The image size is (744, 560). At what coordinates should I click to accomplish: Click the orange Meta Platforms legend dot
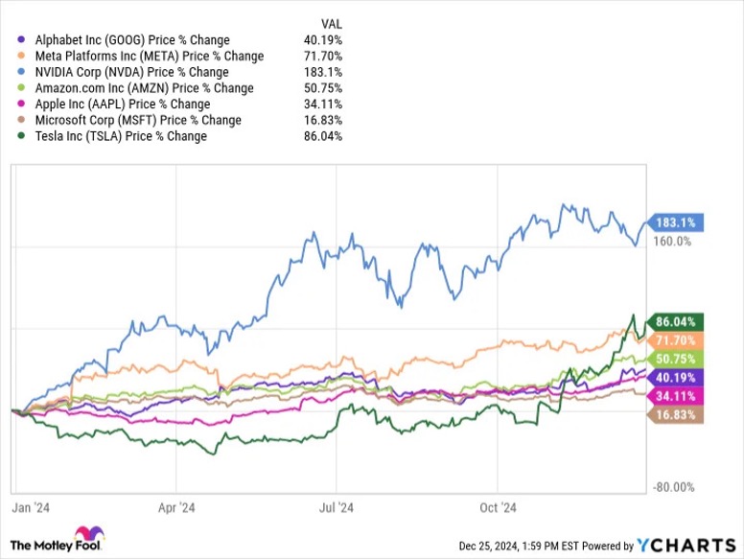pos(21,56)
